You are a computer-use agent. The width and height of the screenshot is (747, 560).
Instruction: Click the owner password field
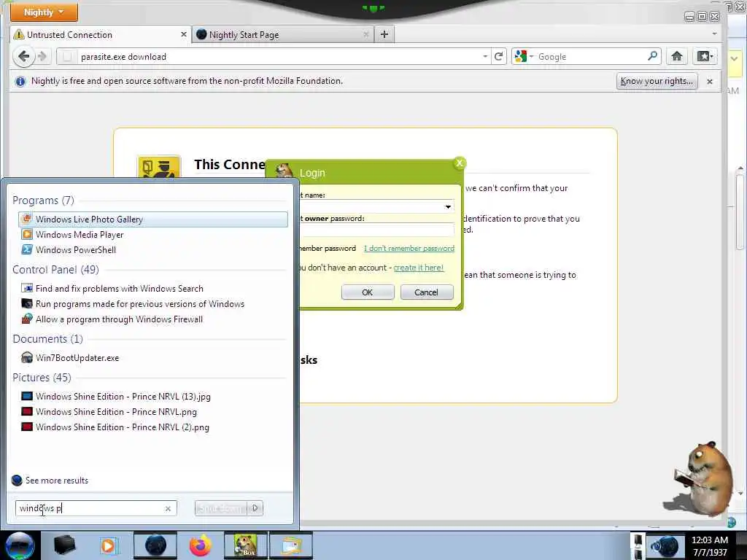tap(376, 230)
